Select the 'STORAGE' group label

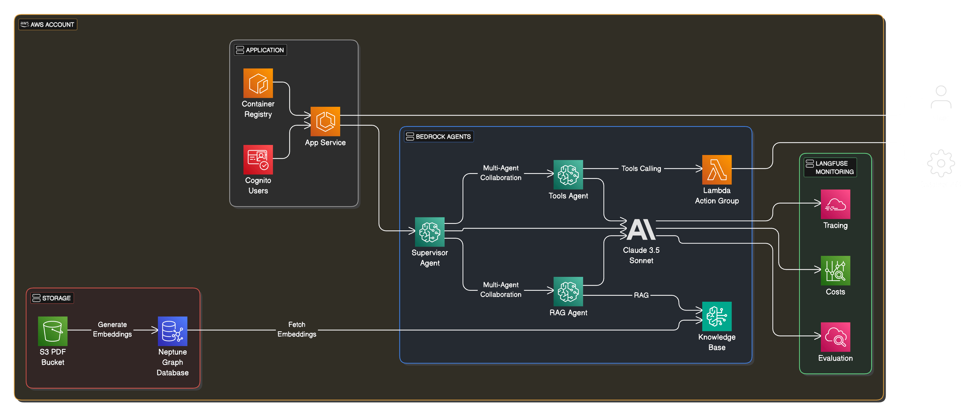(52, 298)
